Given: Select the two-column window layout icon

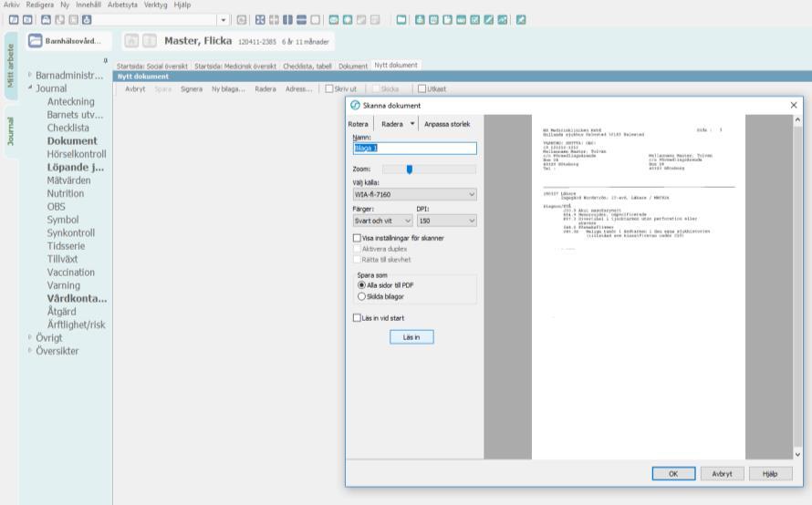Looking at the screenshot, I should pos(287,20).
